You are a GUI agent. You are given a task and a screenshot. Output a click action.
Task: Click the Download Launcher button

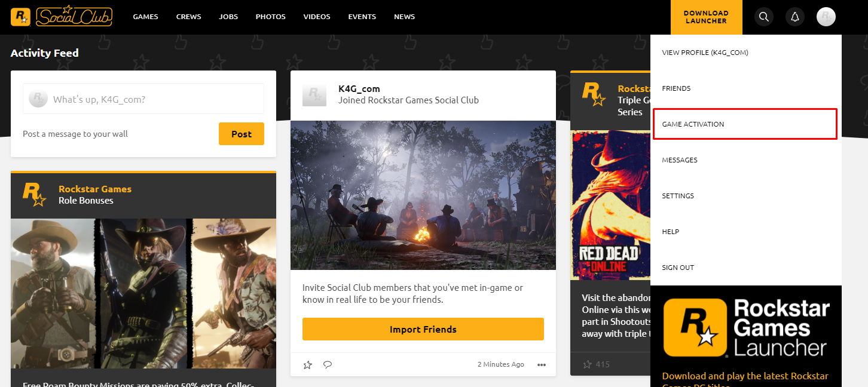click(x=706, y=17)
